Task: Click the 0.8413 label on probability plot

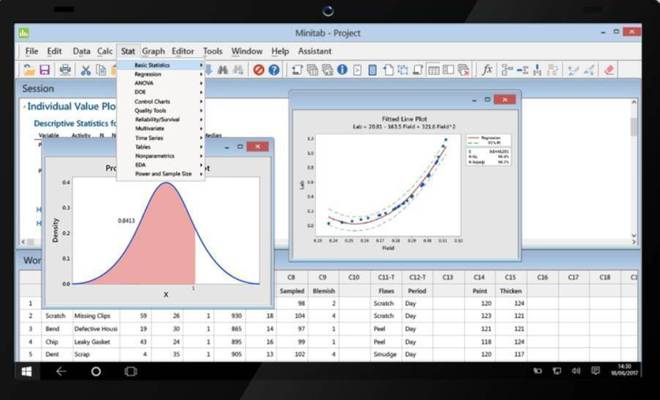Action: click(x=126, y=221)
